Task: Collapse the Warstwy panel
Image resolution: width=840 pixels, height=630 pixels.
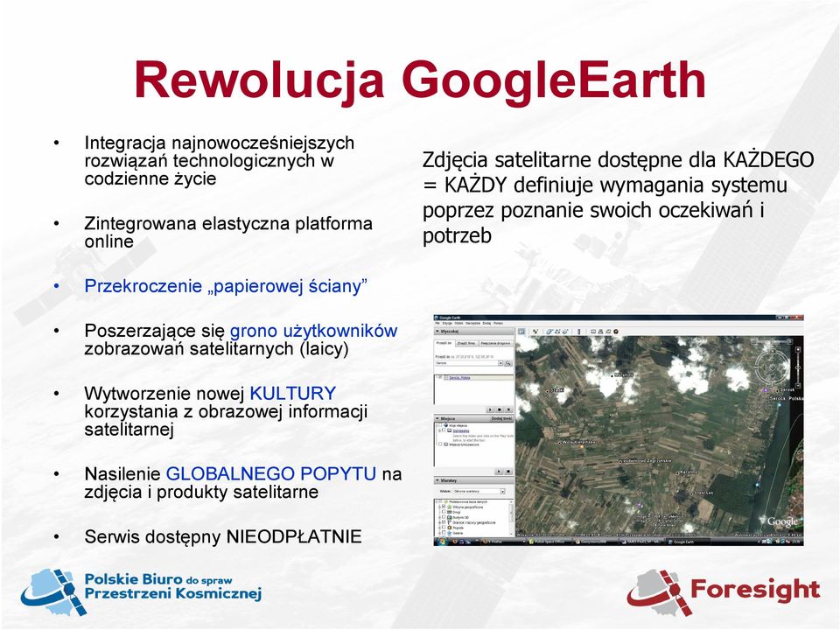Action: click(x=437, y=480)
